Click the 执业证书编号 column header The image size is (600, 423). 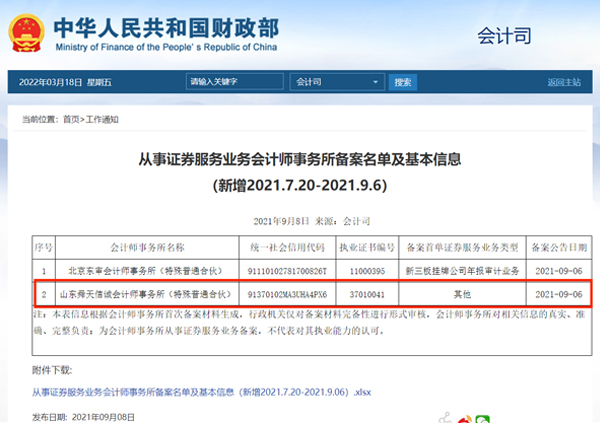[x=367, y=248]
